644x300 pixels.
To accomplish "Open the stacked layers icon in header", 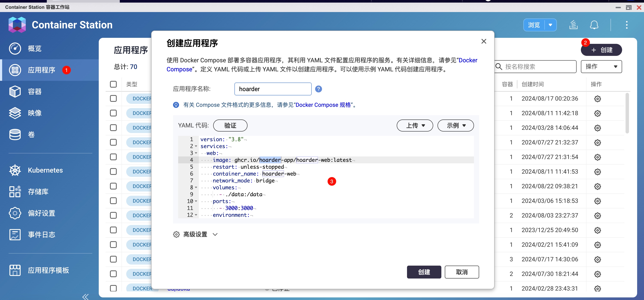I will click(x=573, y=25).
